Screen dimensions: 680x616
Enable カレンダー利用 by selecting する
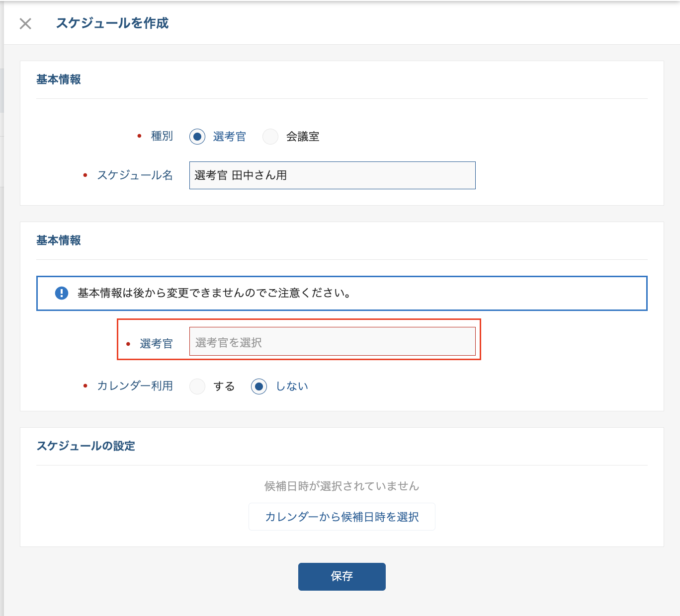(197, 386)
